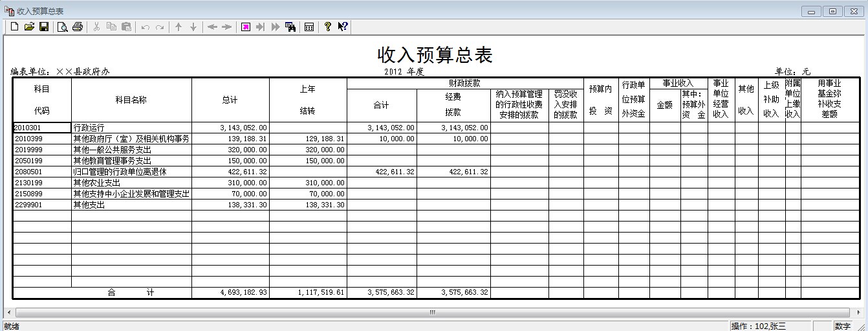Click the horizontal scrollbar right arrow
The height and width of the screenshot is (331, 868).
pyautogui.click(x=858, y=312)
